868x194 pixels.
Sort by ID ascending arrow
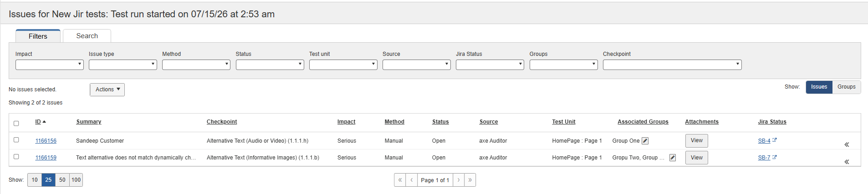[x=44, y=122]
